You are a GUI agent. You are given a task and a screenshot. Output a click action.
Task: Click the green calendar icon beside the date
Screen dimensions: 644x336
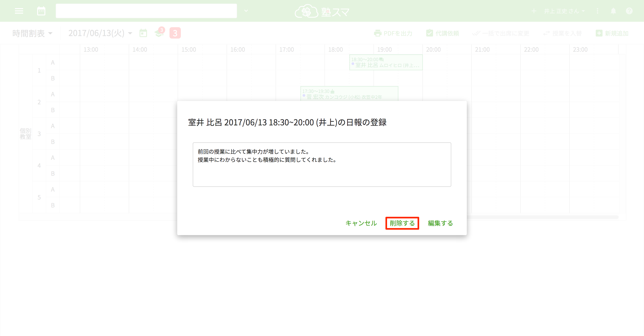pyautogui.click(x=143, y=33)
